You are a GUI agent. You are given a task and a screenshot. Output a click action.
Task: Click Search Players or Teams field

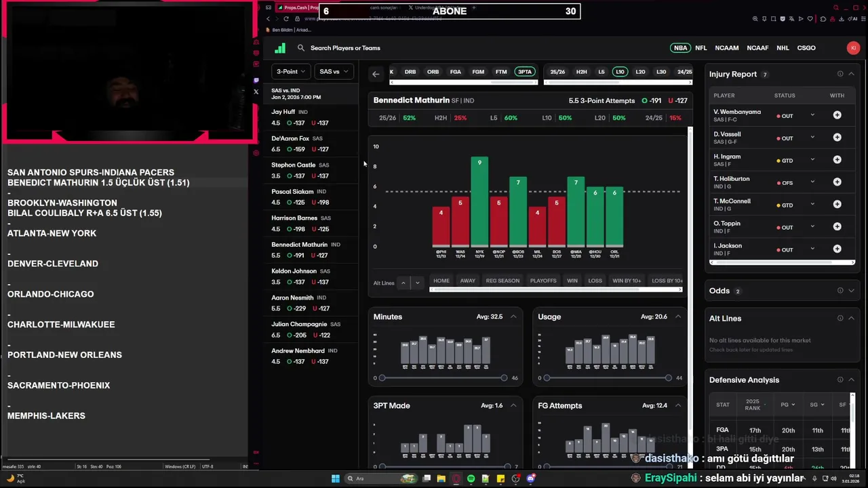point(345,48)
